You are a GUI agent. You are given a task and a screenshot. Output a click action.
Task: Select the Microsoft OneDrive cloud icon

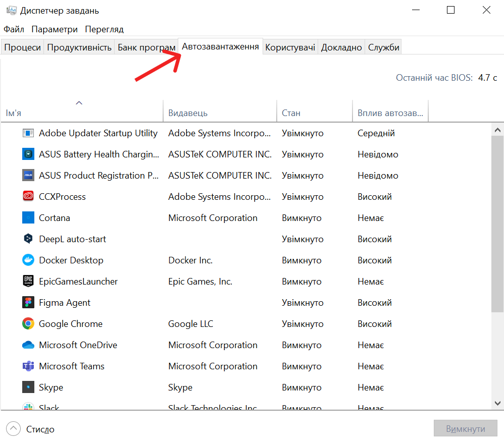[28, 345]
